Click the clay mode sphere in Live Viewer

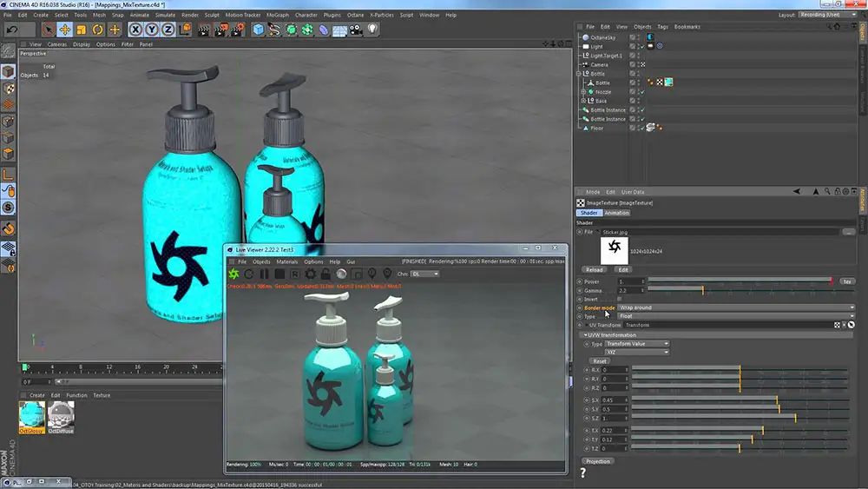point(341,274)
